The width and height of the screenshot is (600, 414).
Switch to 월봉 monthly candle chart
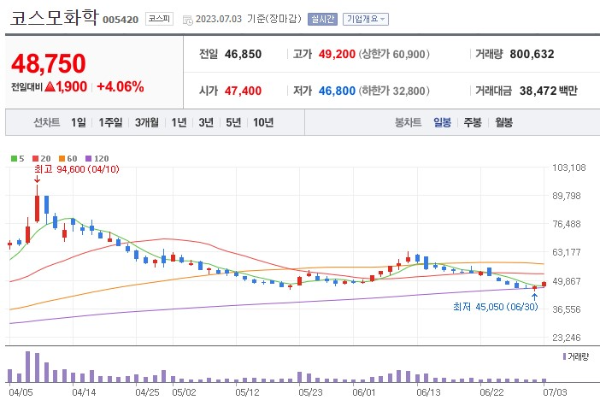click(504, 122)
